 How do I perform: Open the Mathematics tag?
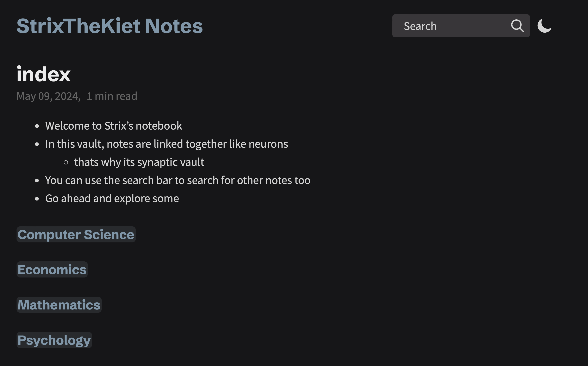(x=58, y=305)
